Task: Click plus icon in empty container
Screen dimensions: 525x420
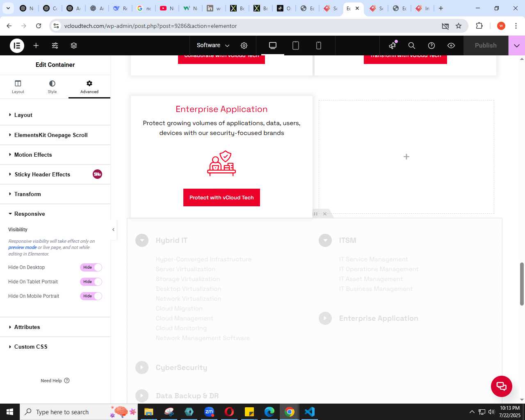Action: coord(406,157)
